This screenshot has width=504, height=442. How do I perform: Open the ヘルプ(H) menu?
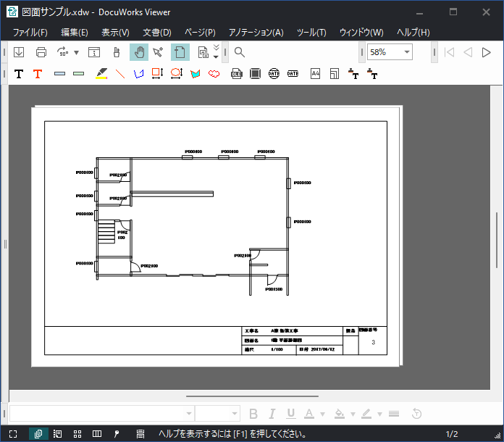(x=413, y=33)
